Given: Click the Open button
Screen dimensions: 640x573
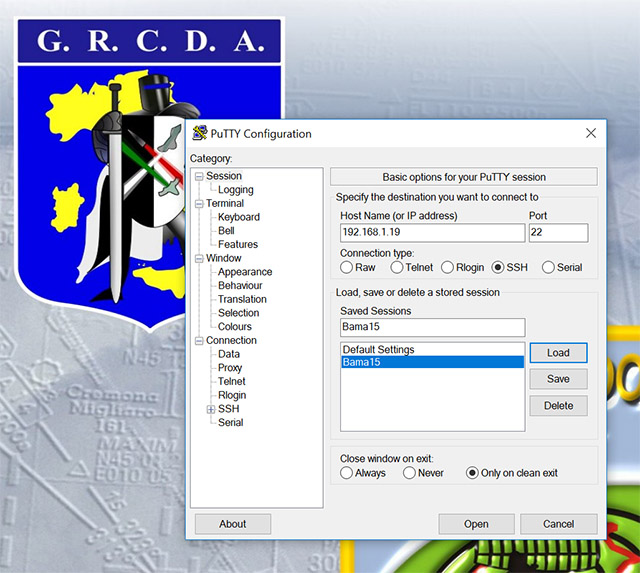Looking at the screenshot, I should click(476, 524).
